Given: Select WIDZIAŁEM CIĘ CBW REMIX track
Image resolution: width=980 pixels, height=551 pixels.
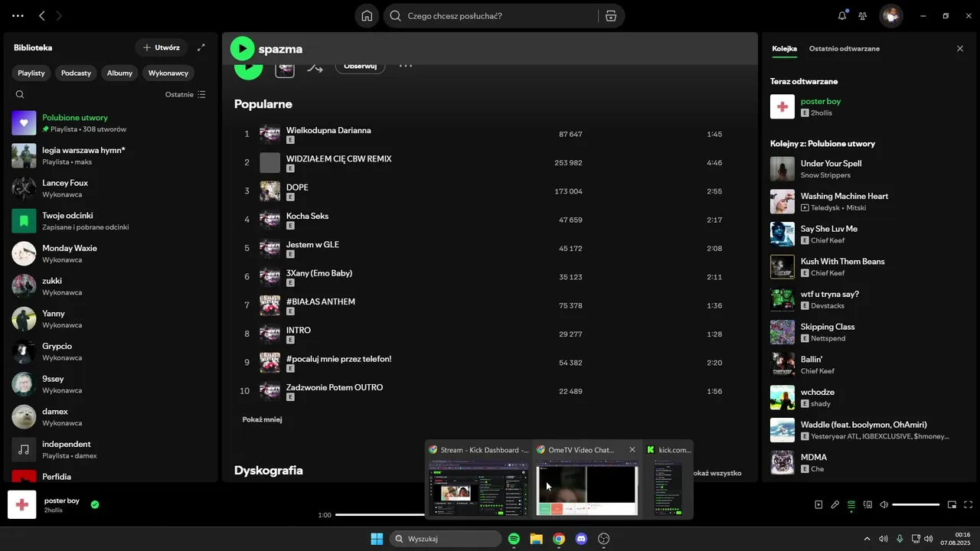Looking at the screenshot, I should 338,159.
